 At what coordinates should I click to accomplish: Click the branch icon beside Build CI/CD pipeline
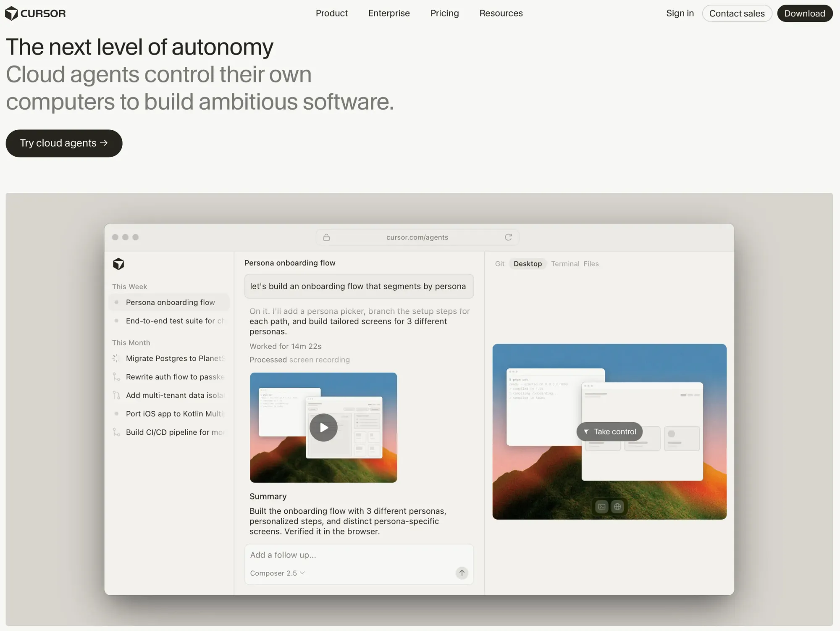pos(116,432)
